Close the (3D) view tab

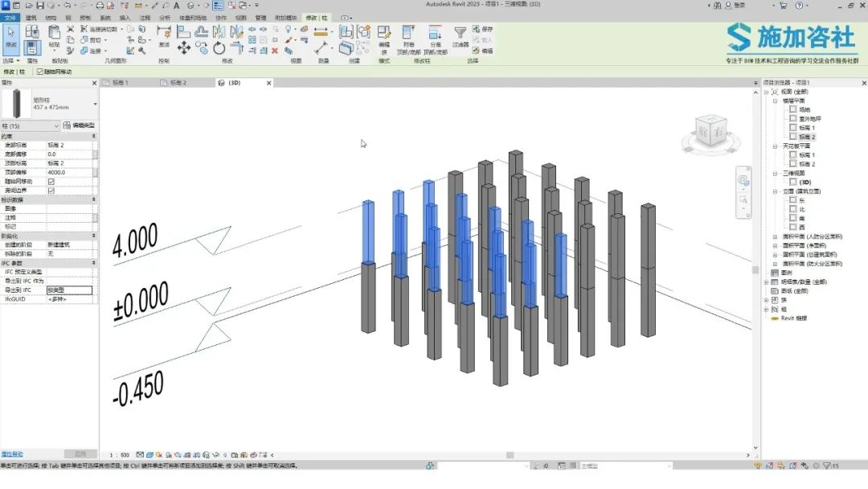[269, 83]
